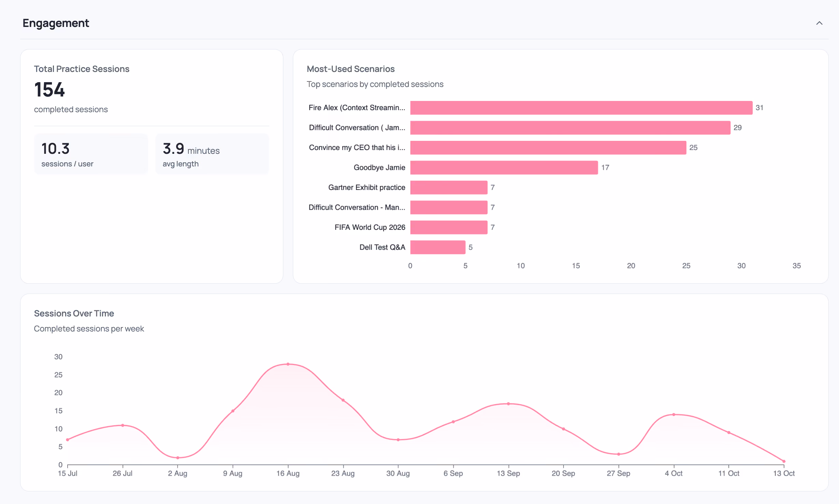Click the '16 Aug' axis label

[x=288, y=473]
